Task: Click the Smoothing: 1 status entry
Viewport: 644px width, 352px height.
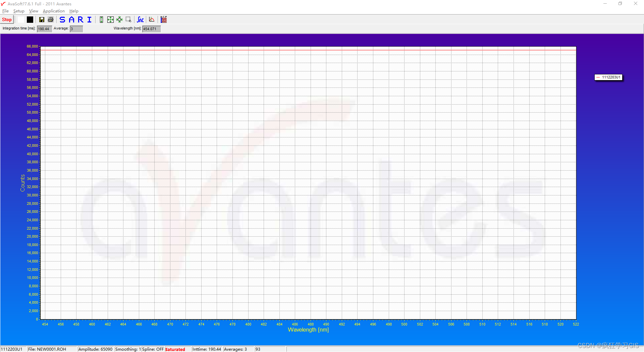Action: (x=128, y=349)
